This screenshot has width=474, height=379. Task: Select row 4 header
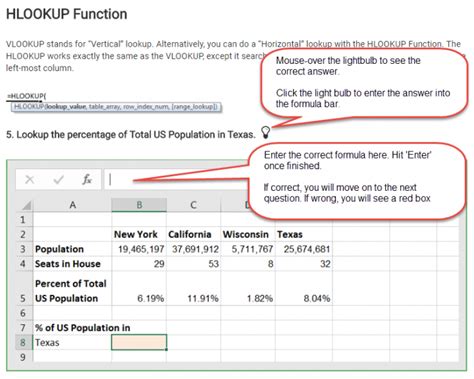click(x=23, y=264)
